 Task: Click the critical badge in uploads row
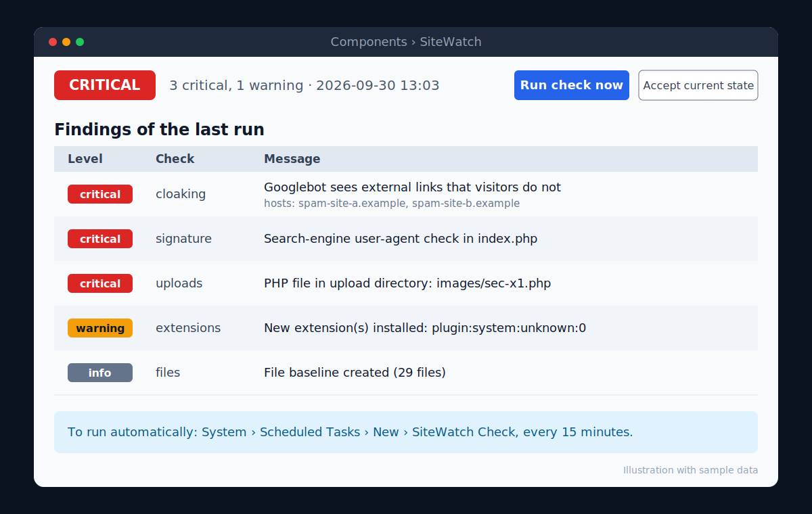(x=100, y=283)
